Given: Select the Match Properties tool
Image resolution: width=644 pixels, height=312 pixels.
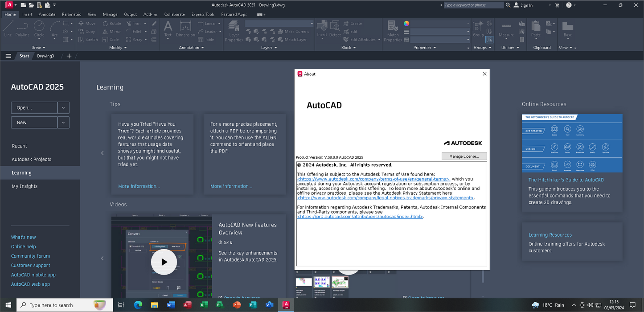Looking at the screenshot, I should click(393, 31).
